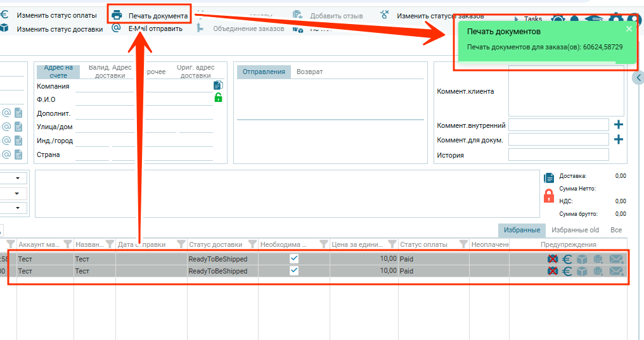This screenshot has width=644, height=340.
Task: Click the red lock icon near totals
Action: (549, 196)
